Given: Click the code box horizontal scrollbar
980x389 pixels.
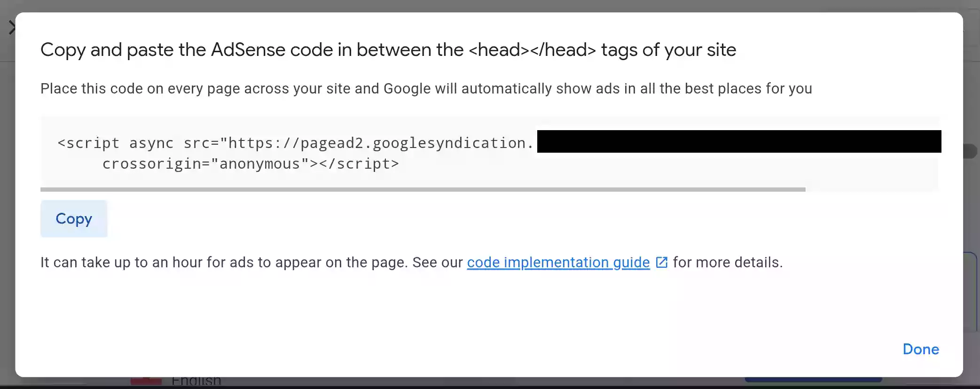Looking at the screenshot, I should (x=423, y=189).
